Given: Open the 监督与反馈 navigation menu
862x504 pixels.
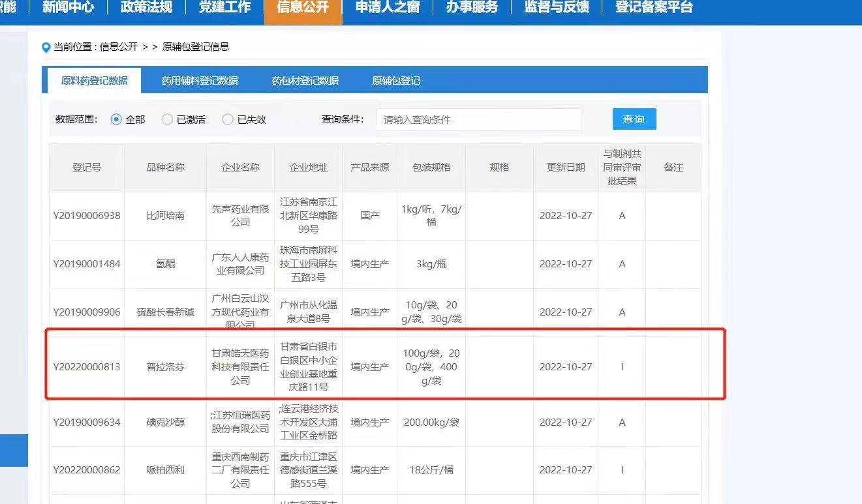Looking at the screenshot, I should (557, 8).
